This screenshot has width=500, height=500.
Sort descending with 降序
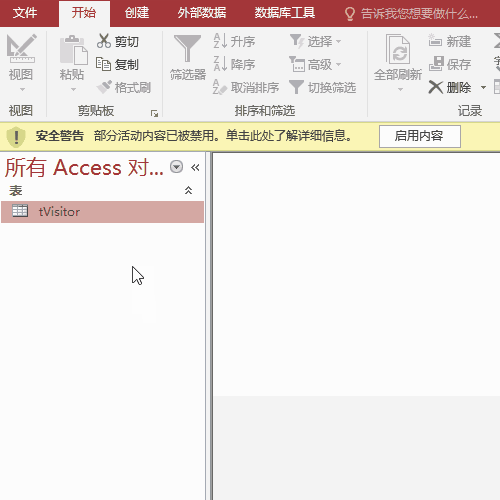click(234, 64)
